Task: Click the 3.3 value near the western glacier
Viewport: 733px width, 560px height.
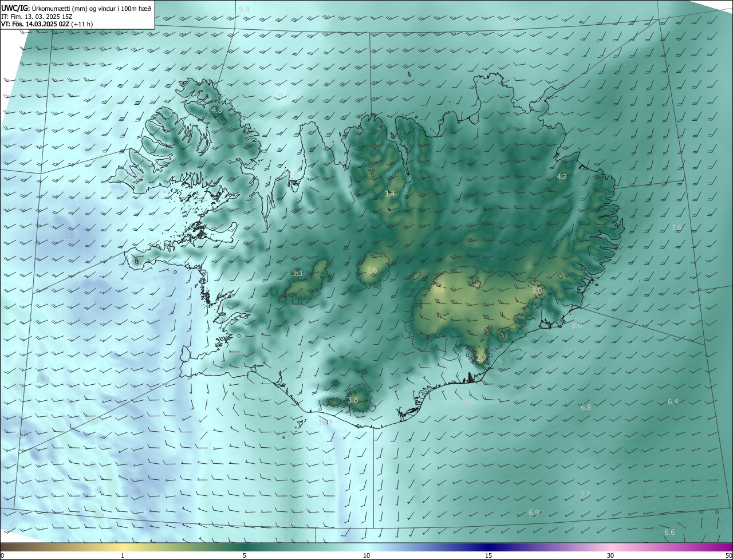Action: coord(297,274)
